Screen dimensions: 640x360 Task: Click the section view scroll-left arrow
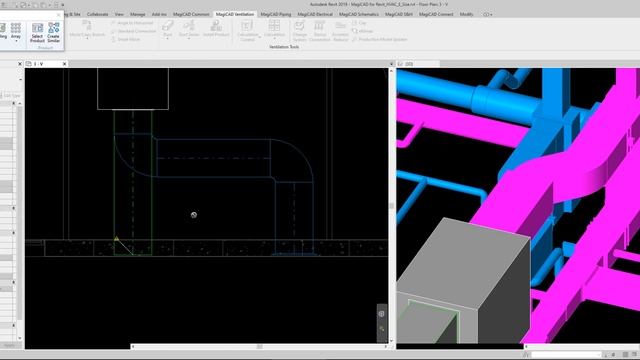[x=133, y=347]
